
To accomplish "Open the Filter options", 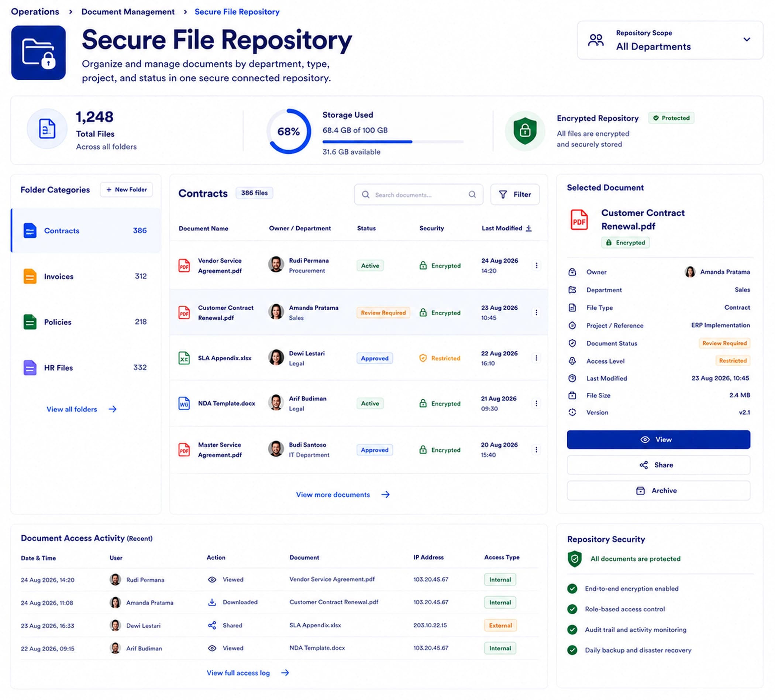I will [515, 195].
